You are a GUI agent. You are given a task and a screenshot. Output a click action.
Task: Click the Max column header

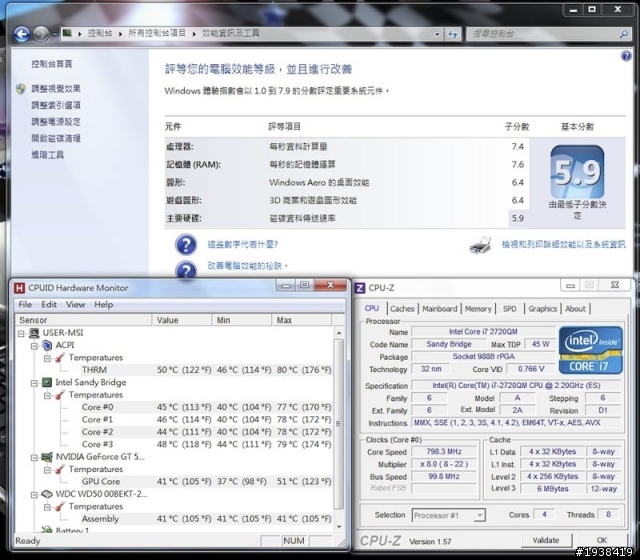point(302,320)
